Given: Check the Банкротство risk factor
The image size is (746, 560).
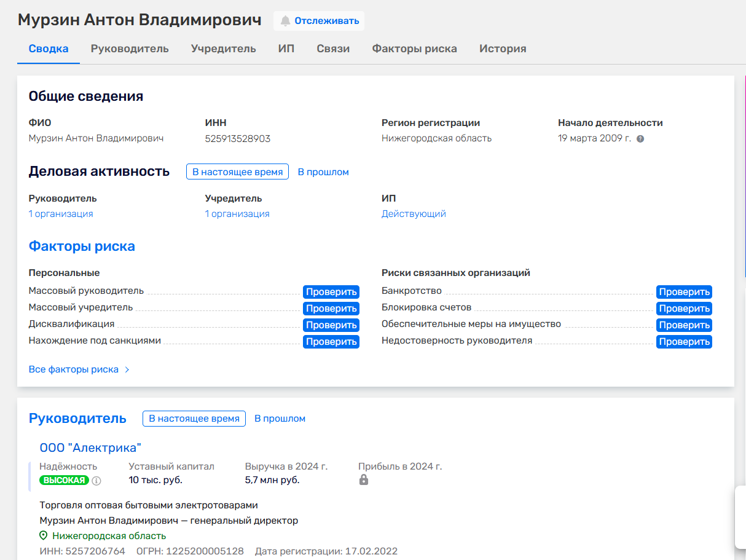Looking at the screenshot, I should coord(684,292).
